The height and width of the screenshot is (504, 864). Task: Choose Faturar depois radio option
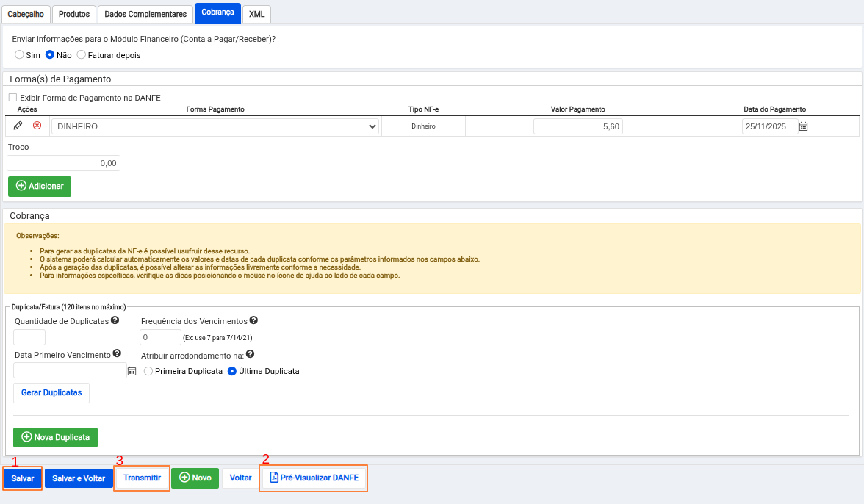[82, 55]
